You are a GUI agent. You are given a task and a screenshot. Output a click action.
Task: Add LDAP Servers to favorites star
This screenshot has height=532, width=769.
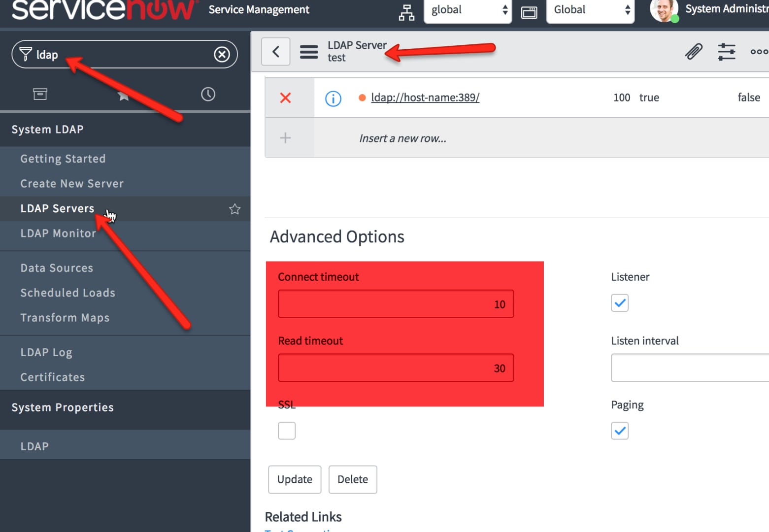[x=234, y=209]
